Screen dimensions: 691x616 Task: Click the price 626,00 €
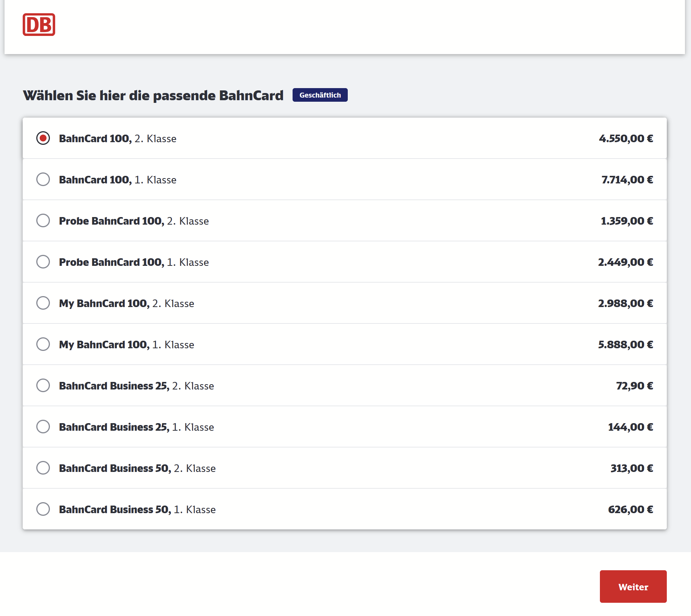631,509
